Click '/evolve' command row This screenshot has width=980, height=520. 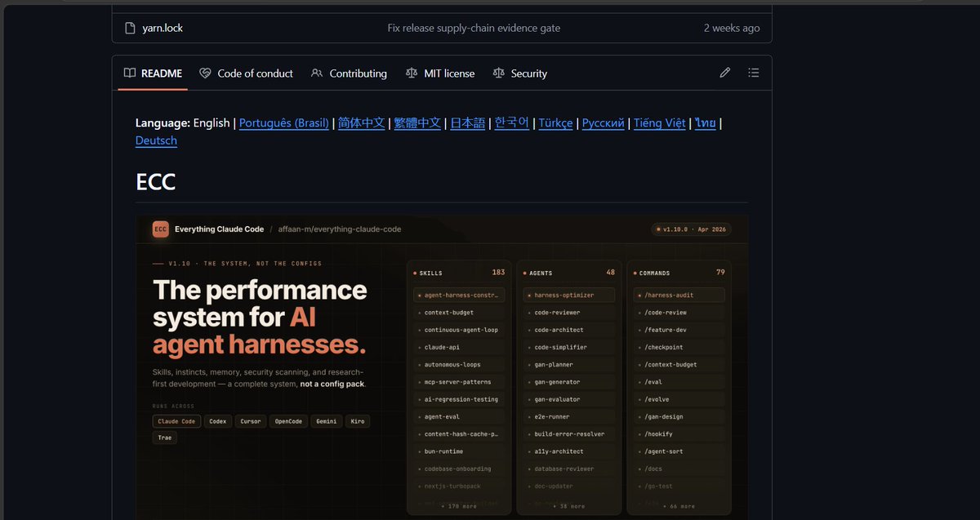679,399
